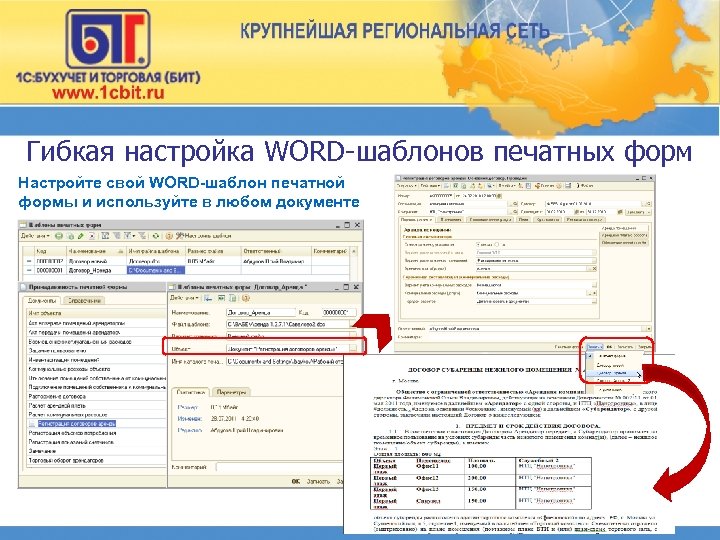The width and height of the screenshot is (720, 540).
Task: Click Записать button in rental registration window
Action: pos(625,347)
